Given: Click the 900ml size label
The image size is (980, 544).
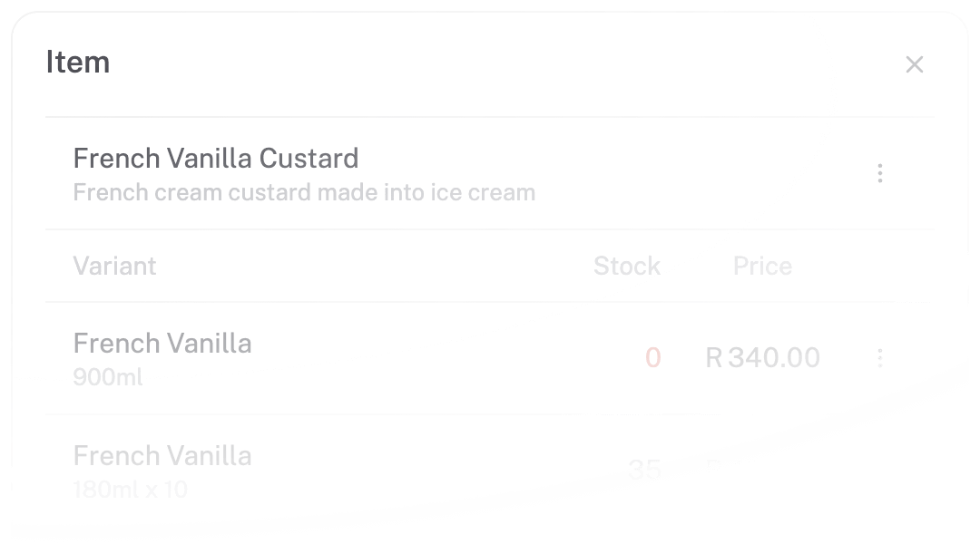Looking at the screenshot, I should 106,378.
